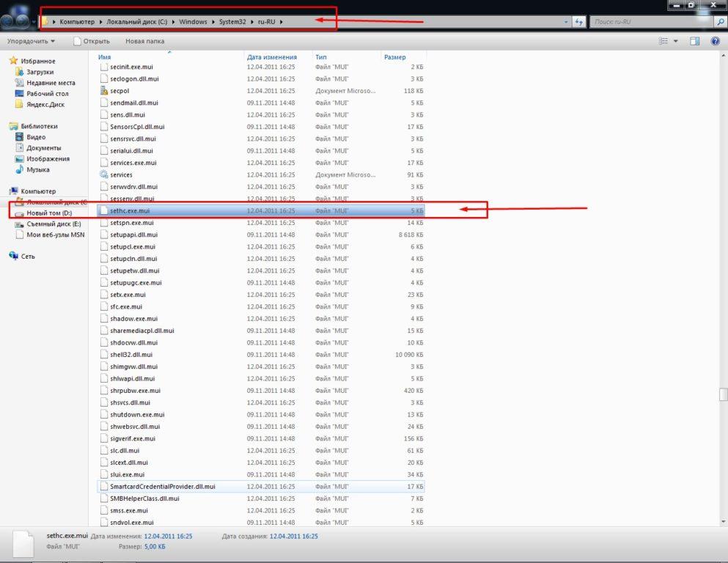Open the Изображения library icon
This screenshot has height=563, width=728.
click(x=19, y=159)
